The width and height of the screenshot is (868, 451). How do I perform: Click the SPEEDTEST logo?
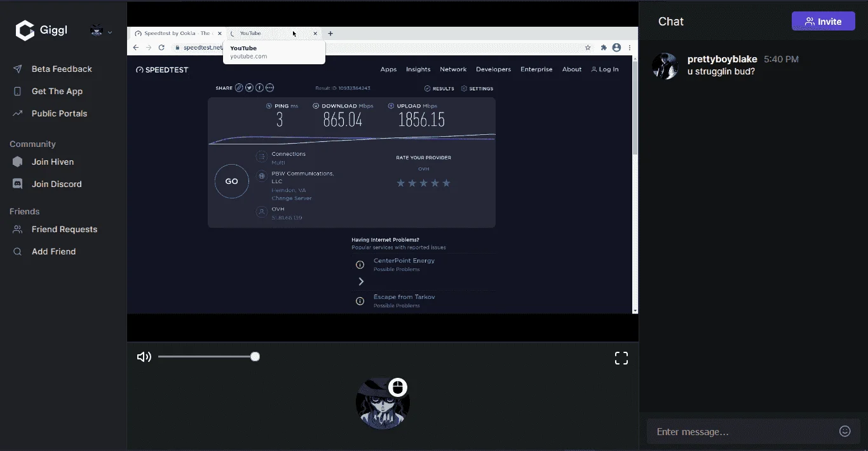pyautogui.click(x=162, y=70)
